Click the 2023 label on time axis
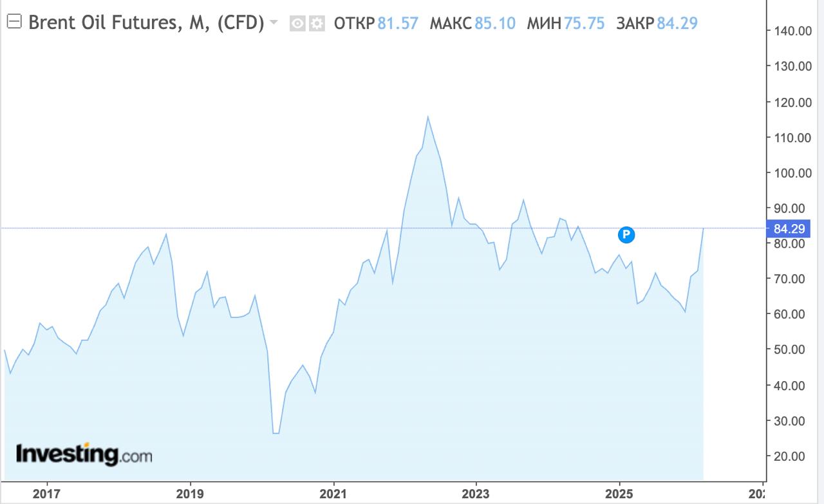Viewport: 824px width, 504px height. pyautogui.click(x=476, y=494)
